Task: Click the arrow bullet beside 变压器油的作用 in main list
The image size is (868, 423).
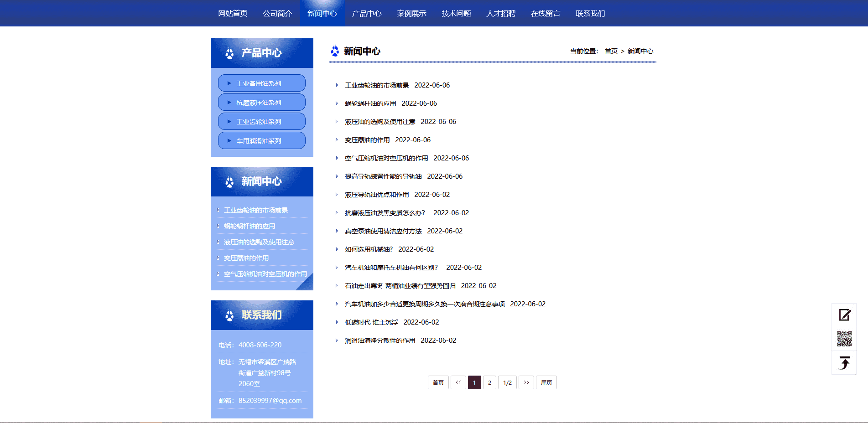Action: [x=337, y=140]
